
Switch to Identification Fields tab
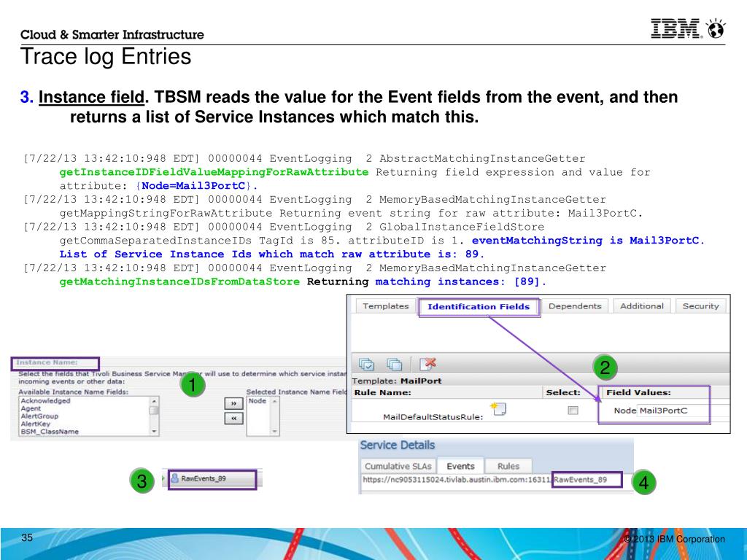click(x=479, y=307)
